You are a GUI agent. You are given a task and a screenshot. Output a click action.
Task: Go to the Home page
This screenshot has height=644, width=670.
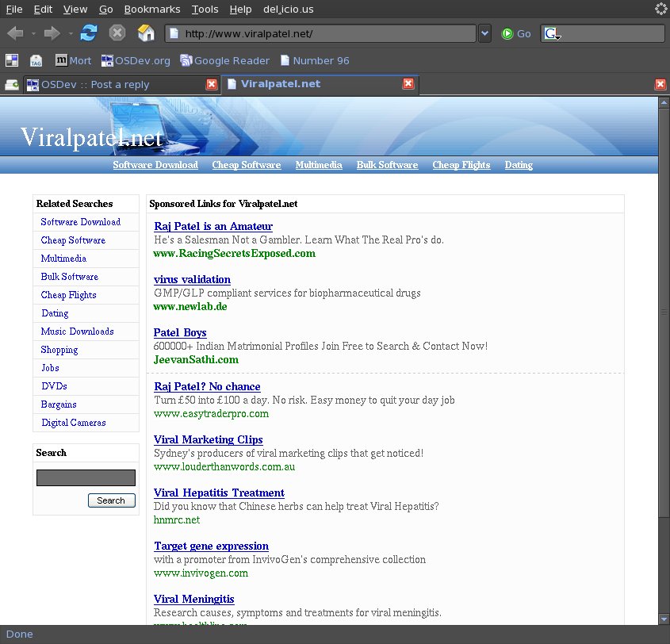click(146, 33)
